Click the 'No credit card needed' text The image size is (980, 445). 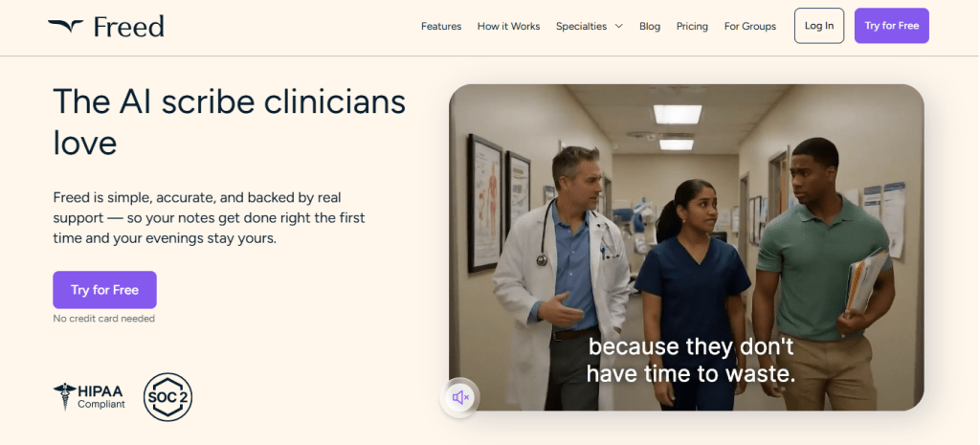pos(103,319)
